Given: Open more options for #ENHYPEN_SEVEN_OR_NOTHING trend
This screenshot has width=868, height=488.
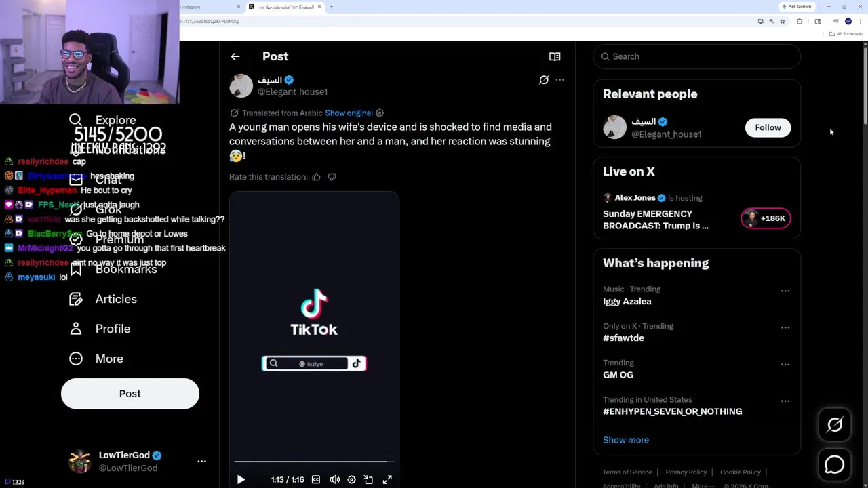Looking at the screenshot, I should [x=785, y=401].
